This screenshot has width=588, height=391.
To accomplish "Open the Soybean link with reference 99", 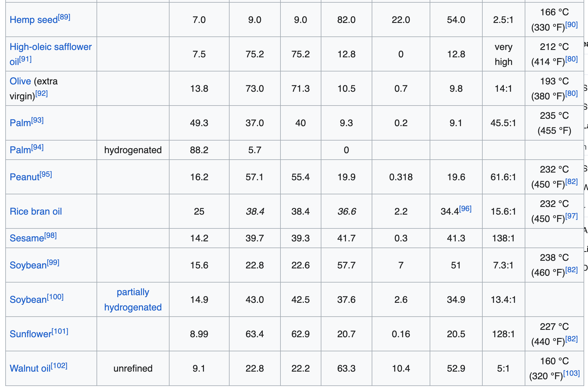I will pos(28,265).
